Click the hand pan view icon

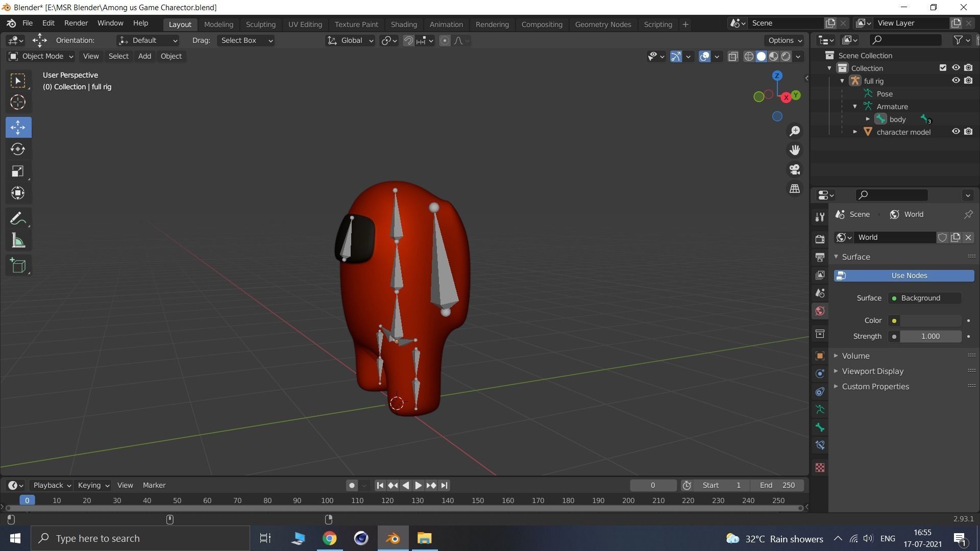(795, 150)
